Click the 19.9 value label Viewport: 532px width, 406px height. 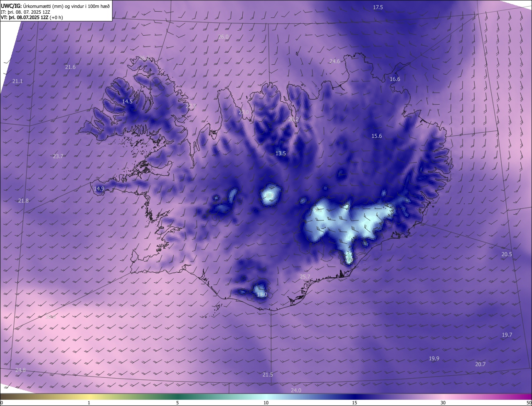[x=434, y=359]
